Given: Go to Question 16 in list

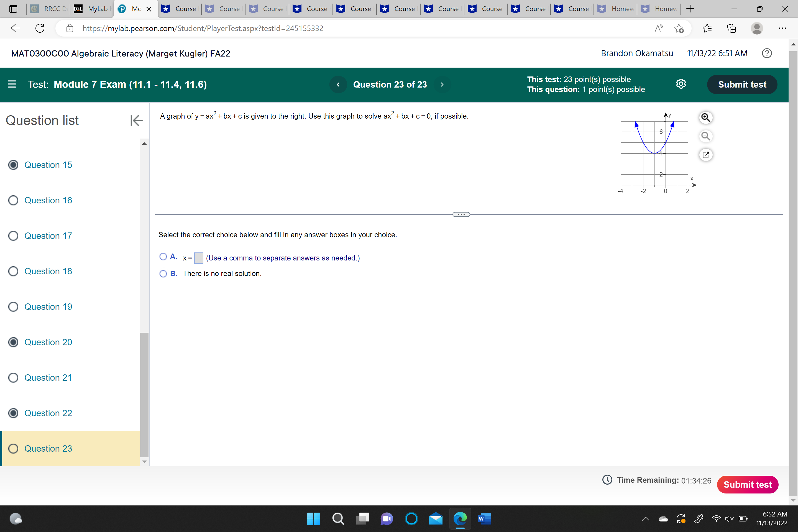Looking at the screenshot, I should click(48, 201).
